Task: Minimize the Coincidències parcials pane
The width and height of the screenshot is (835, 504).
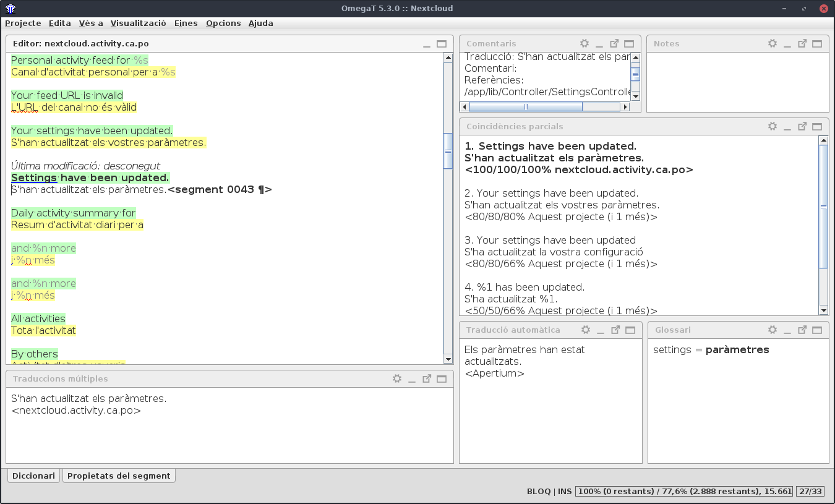Action: tap(787, 126)
